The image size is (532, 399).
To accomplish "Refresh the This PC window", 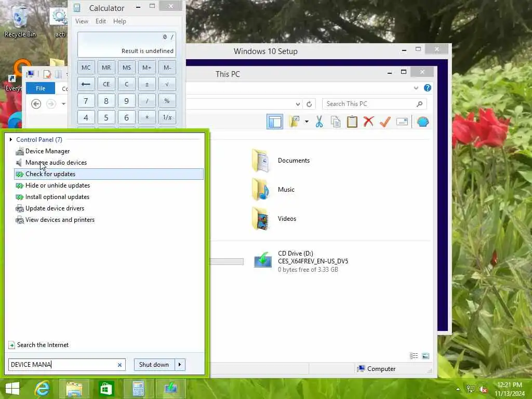I will click(309, 104).
